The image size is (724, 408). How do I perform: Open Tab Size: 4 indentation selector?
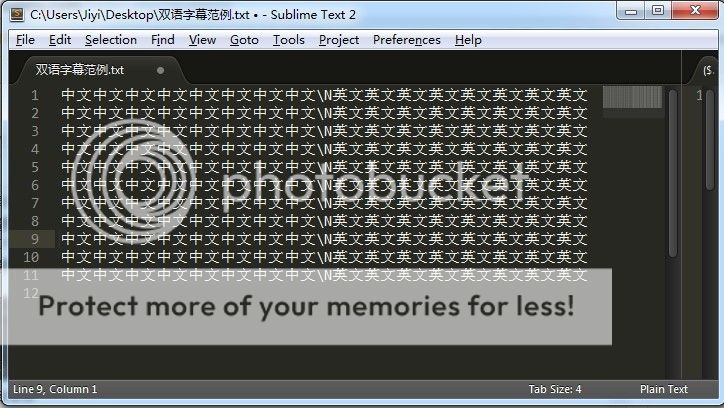click(x=555, y=390)
